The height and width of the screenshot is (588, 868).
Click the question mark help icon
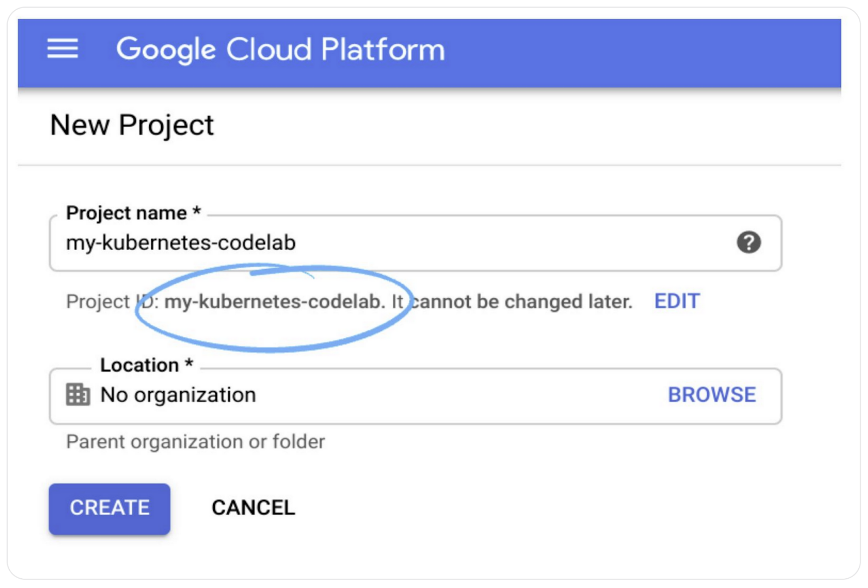point(748,242)
